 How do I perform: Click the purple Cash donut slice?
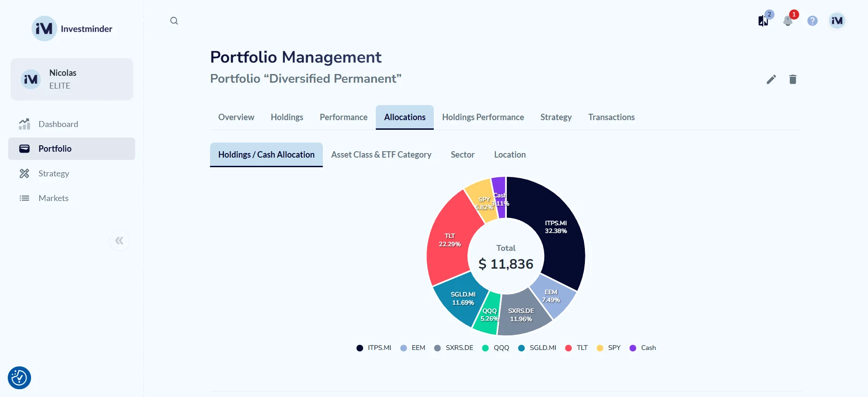point(500,199)
